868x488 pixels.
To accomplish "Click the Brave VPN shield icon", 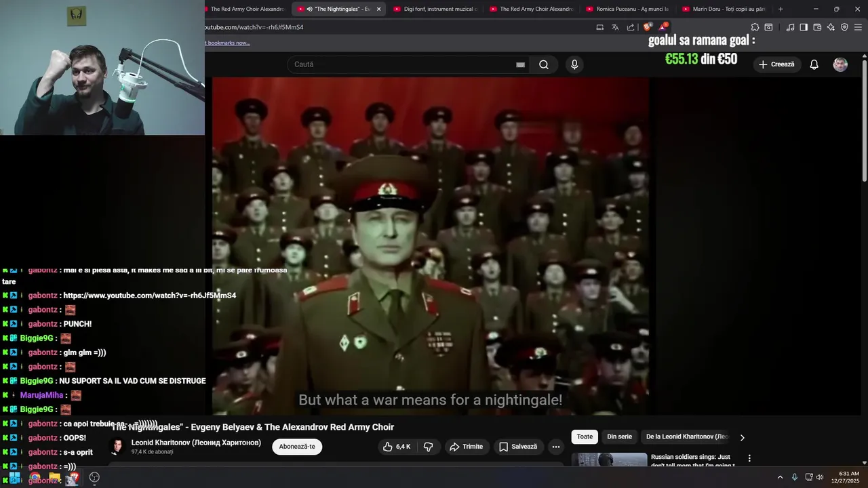I will pos(844,27).
